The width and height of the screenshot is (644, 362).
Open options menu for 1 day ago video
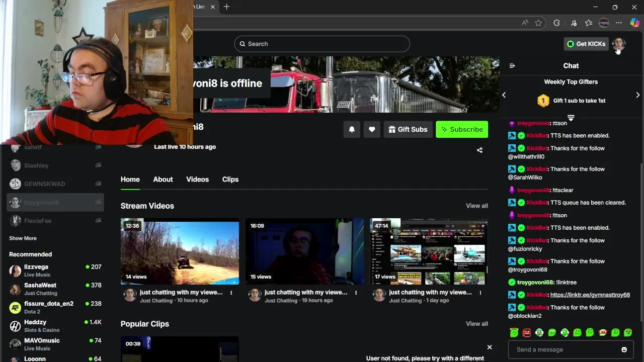[480, 293]
